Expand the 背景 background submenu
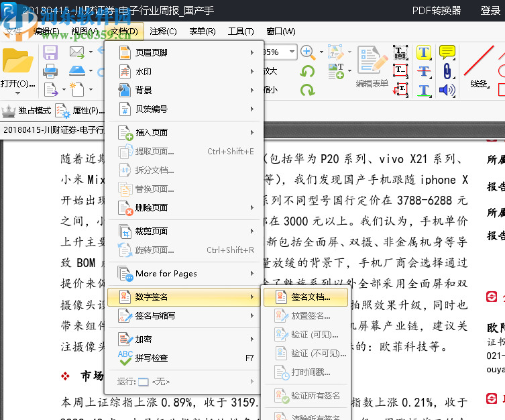 pyautogui.click(x=184, y=90)
